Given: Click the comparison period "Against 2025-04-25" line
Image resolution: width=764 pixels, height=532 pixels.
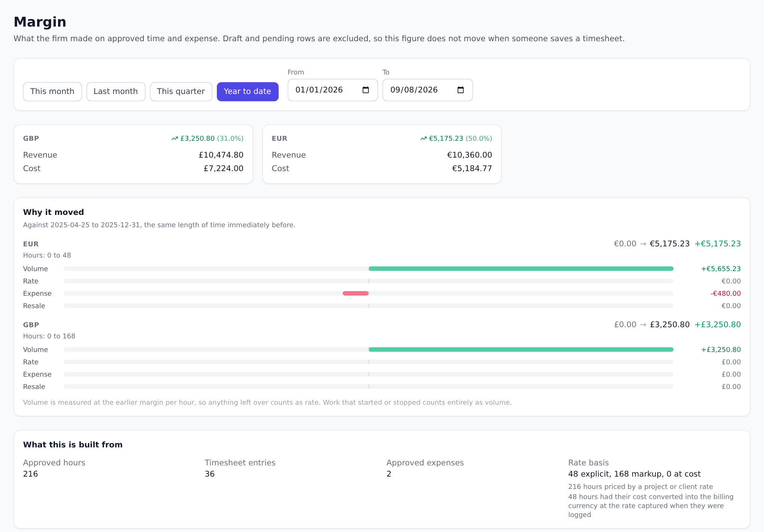Looking at the screenshot, I should point(159,225).
